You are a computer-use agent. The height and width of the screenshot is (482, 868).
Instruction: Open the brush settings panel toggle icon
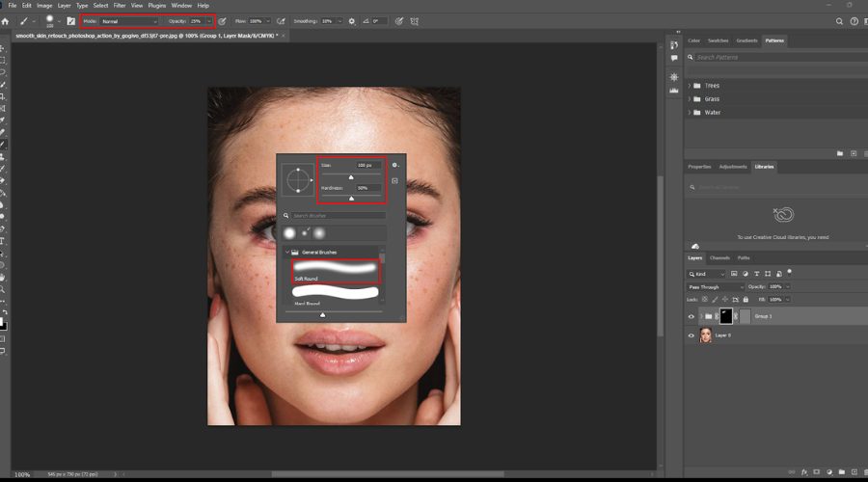[x=70, y=21]
